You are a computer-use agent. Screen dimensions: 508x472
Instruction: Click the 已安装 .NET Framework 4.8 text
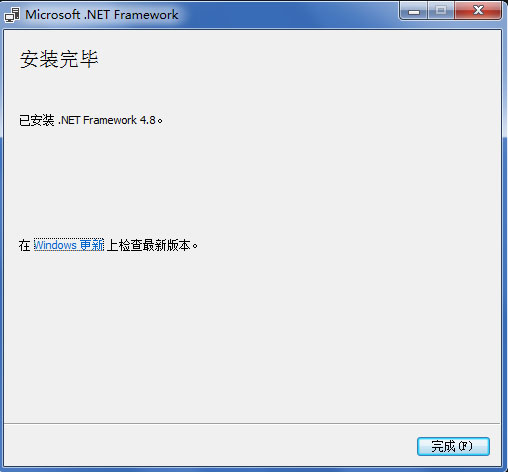pyautogui.click(x=91, y=120)
